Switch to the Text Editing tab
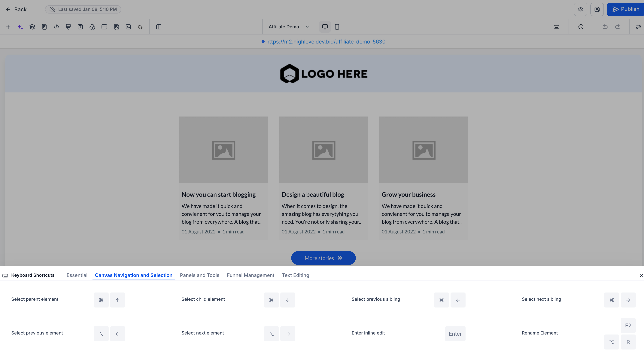The image size is (644, 357). (296, 275)
